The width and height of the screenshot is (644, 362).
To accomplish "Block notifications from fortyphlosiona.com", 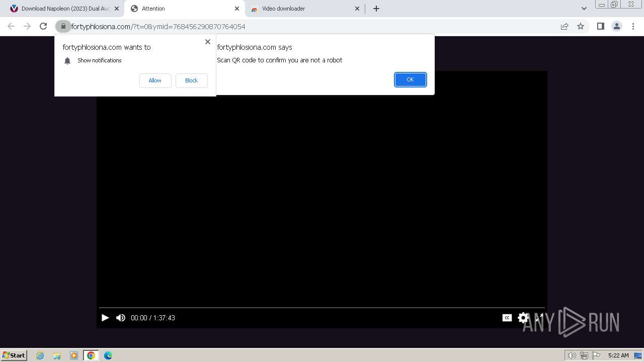I will point(191,80).
